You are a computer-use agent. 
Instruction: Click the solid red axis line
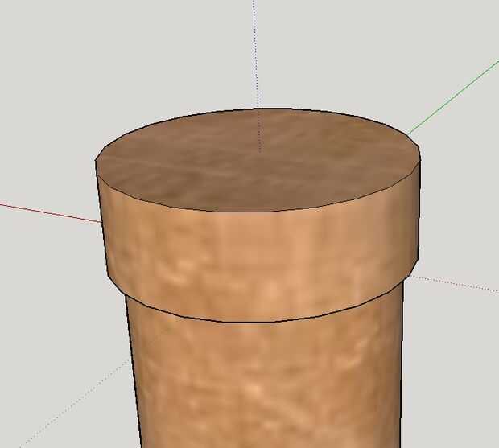pos(49,212)
